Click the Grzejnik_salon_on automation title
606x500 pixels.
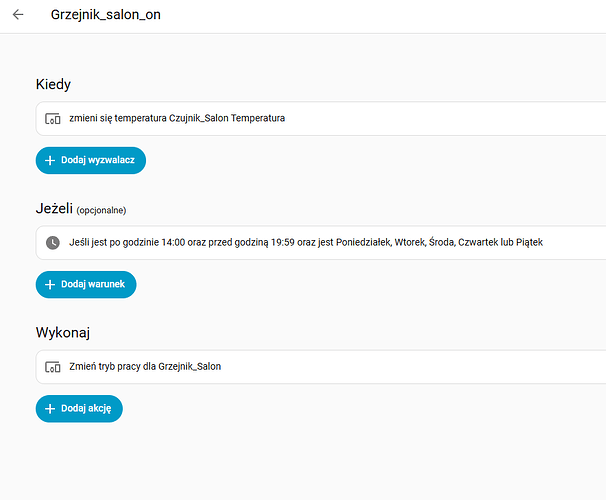(x=105, y=15)
